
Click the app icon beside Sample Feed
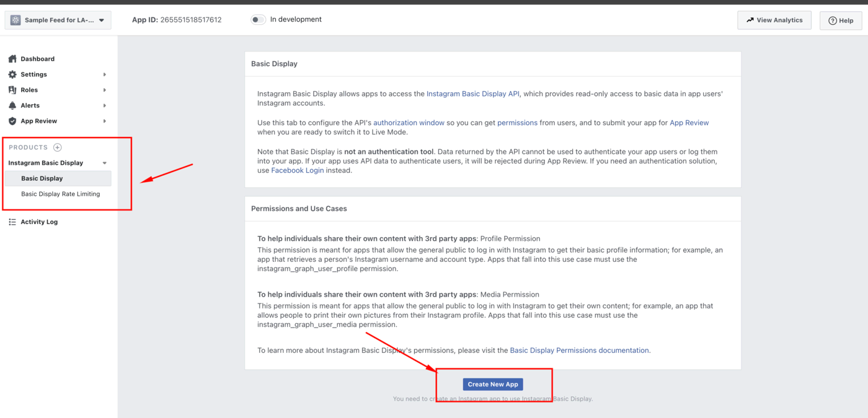click(x=15, y=20)
